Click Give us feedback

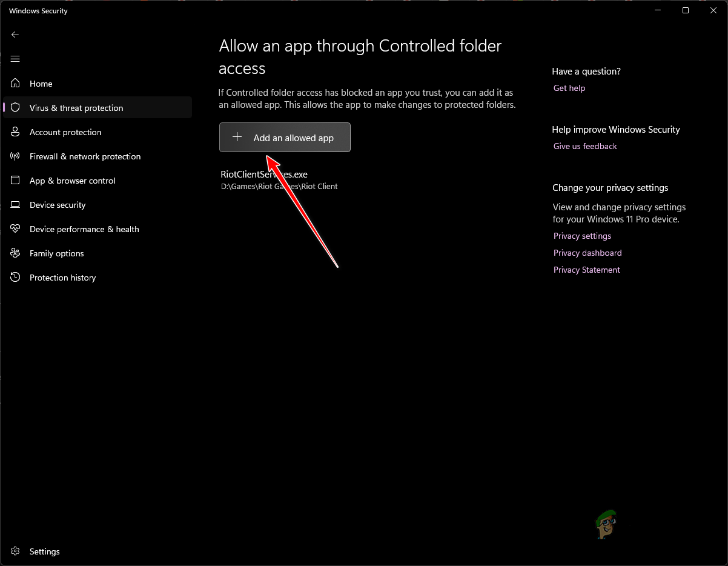coord(584,146)
